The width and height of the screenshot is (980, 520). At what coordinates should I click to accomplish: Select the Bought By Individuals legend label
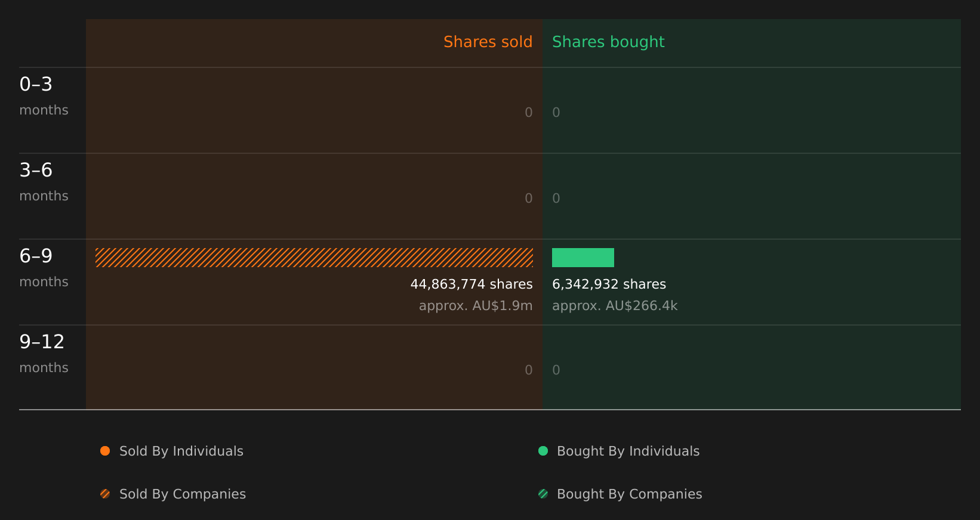628,451
